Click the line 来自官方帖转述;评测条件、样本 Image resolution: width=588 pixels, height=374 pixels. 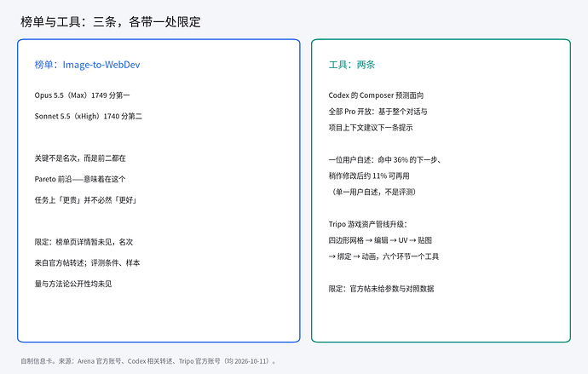coord(88,263)
